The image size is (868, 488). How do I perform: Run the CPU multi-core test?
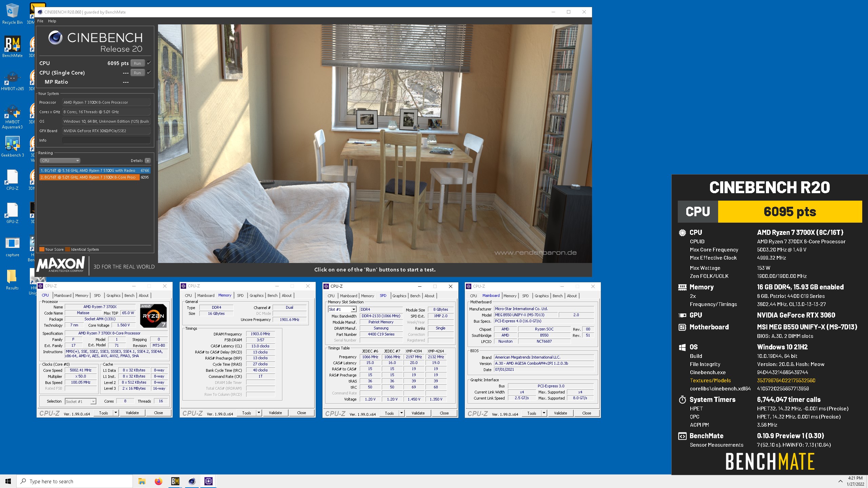tap(137, 63)
